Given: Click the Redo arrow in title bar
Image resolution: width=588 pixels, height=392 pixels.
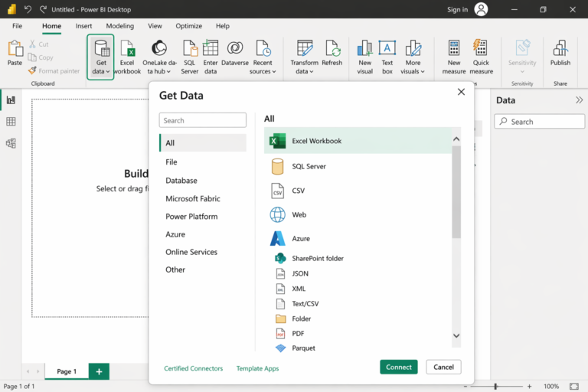Looking at the screenshot, I should [43, 9].
